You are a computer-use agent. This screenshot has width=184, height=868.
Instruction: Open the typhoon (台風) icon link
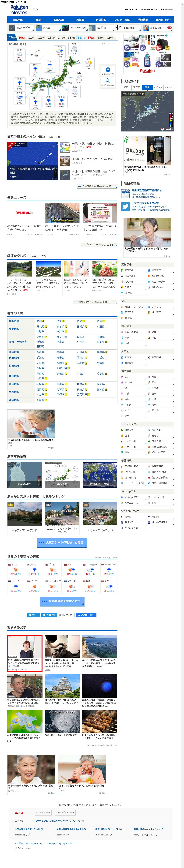point(122,343)
